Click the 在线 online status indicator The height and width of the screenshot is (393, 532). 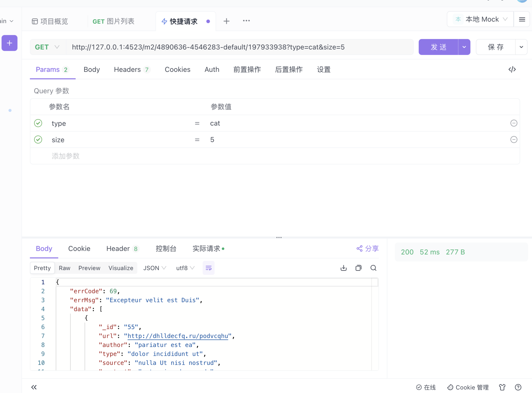click(426, 387)
